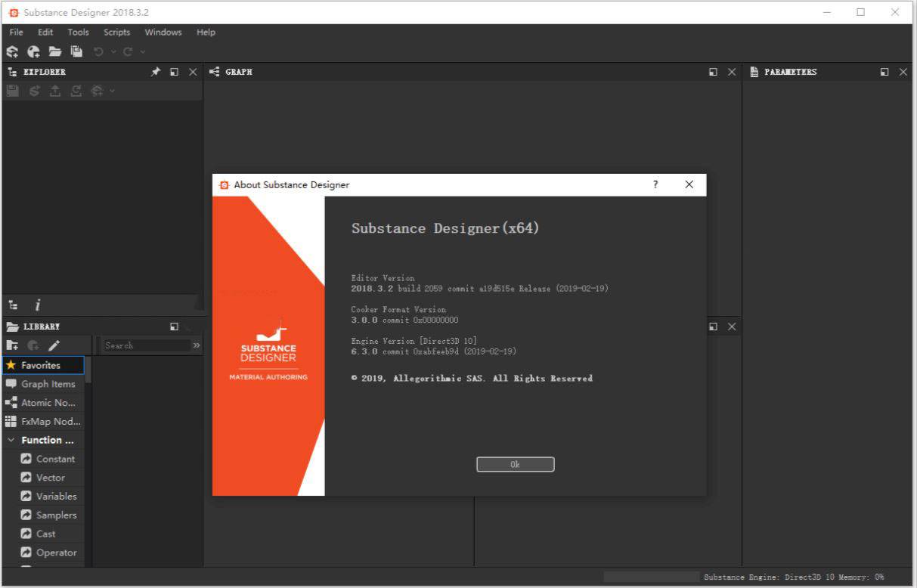917x588 pixels.
Task: Expand Library options with double-chevron button
Action: click(197, 345)
